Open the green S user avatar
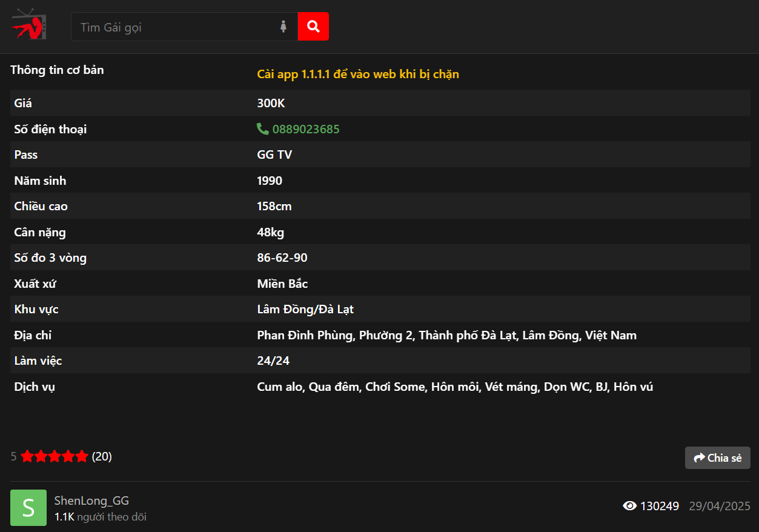 [28, 508]
